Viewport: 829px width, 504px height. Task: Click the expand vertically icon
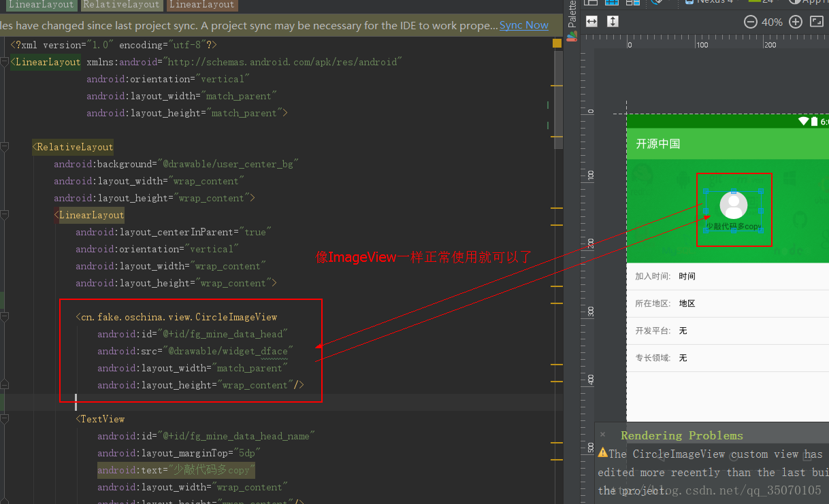click(613, 22)
